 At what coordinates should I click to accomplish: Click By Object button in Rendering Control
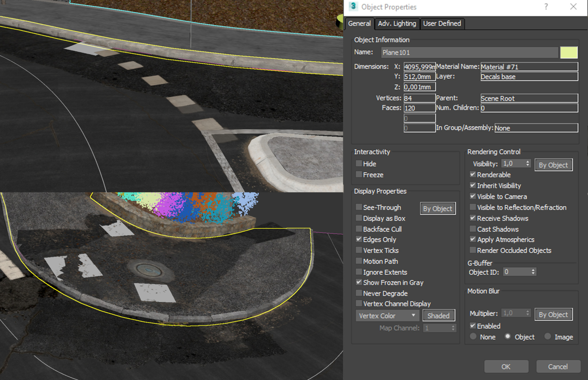click(553, 165)
